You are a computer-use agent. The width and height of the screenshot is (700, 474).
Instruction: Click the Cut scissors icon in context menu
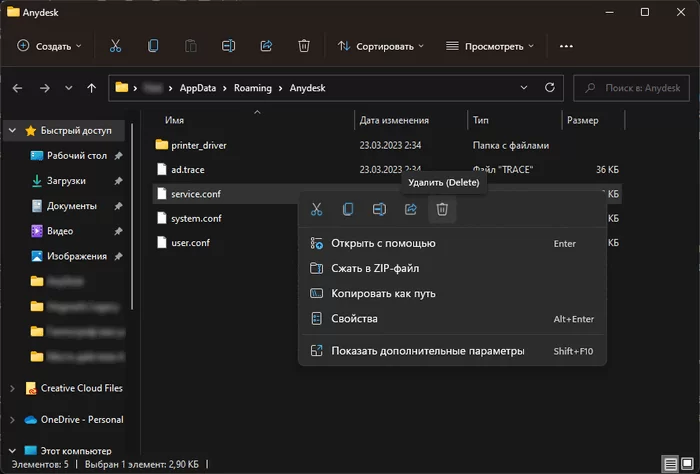point(316,209)
